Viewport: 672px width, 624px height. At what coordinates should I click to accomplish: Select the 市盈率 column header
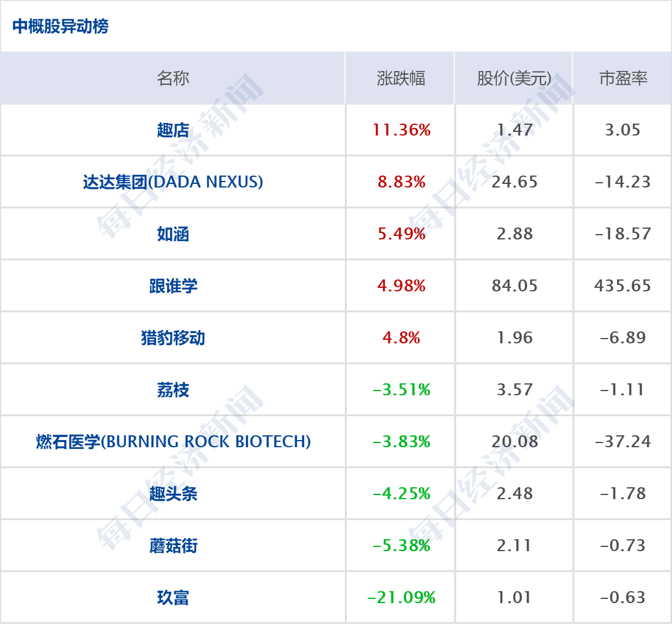(x=623, y=78)
